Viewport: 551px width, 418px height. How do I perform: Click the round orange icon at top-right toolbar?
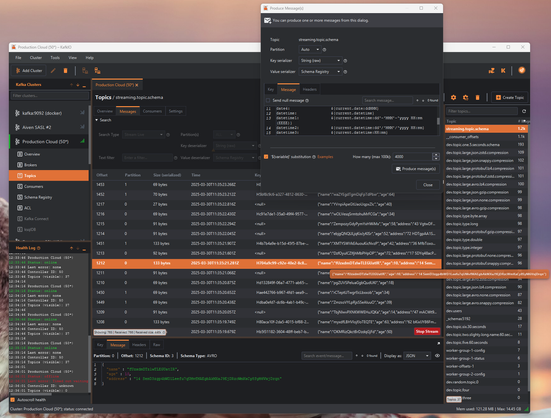point(522,70)
